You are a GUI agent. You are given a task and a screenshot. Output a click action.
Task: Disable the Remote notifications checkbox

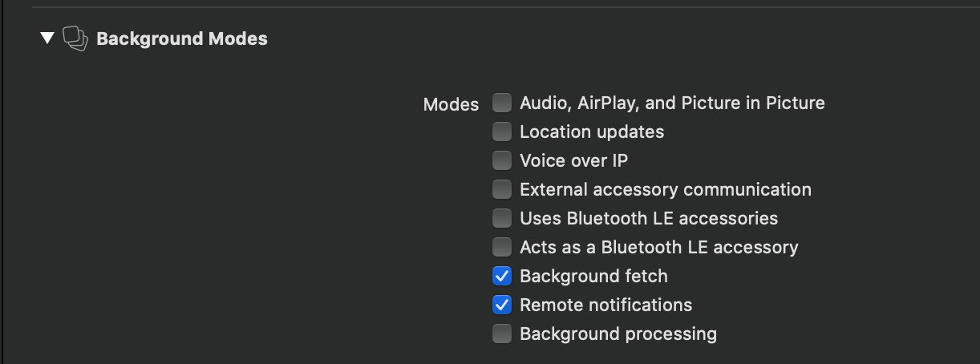502,305
